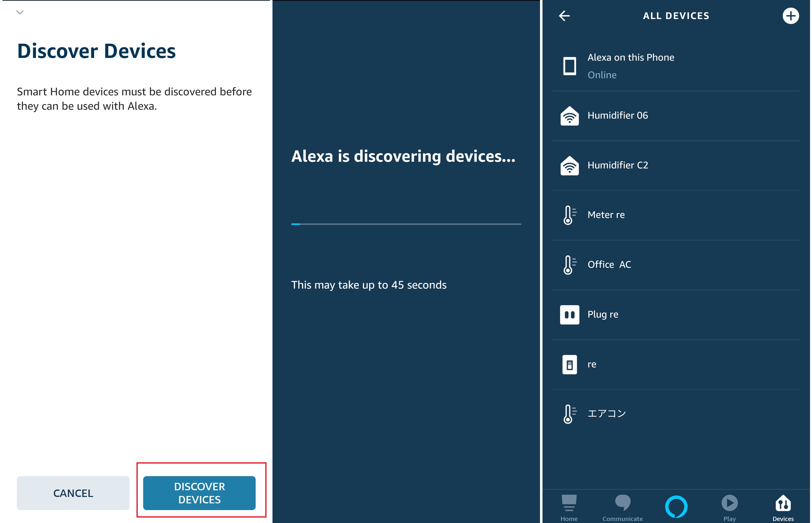Open the Office AC device
Screen dimensions: 812x523
point(676,265)
